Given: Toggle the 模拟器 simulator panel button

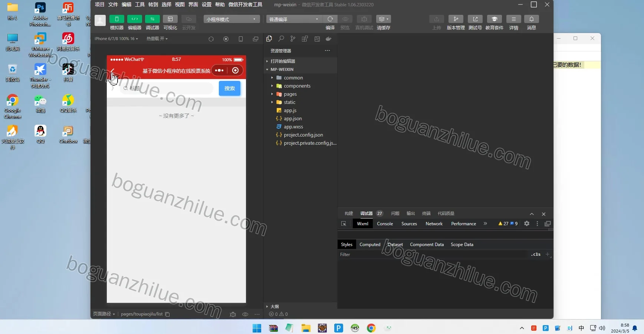Looking at the screenshot, I should click(116, 19).
